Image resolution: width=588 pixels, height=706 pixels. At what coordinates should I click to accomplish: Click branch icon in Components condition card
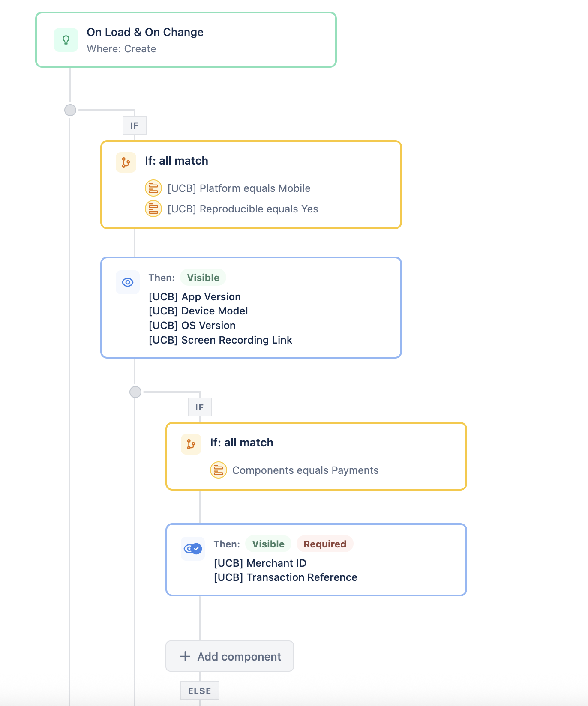pos(191,444)
